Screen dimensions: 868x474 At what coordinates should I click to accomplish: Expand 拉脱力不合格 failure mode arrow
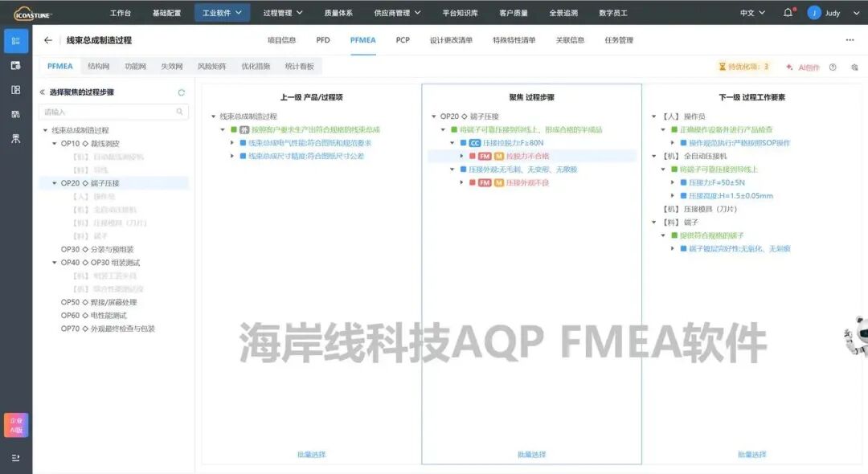[x=461, y=156]
